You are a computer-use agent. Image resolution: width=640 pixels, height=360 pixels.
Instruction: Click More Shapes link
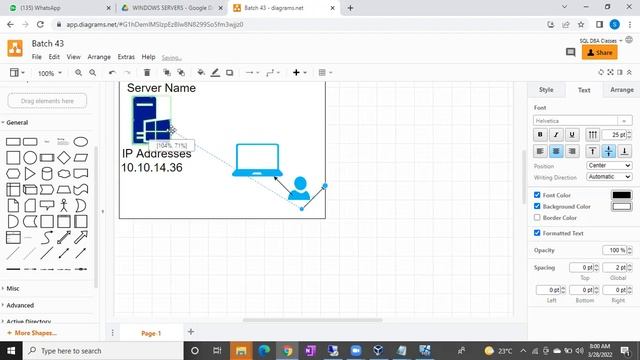click(32, 333)
